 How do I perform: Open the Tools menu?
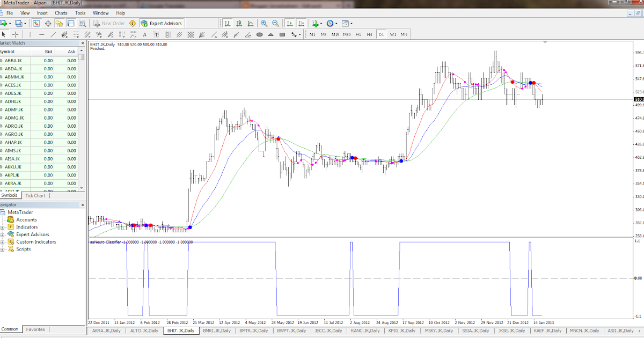pyautogui.click(x=80, y=13)
